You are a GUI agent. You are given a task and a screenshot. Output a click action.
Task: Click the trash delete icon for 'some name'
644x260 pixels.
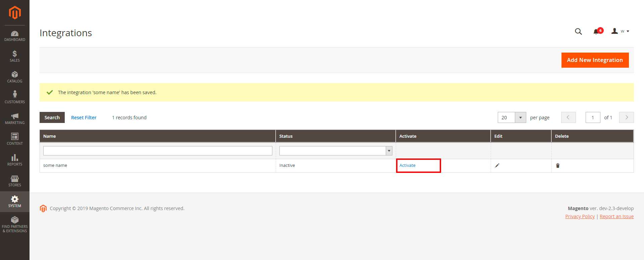pos(558,166)
